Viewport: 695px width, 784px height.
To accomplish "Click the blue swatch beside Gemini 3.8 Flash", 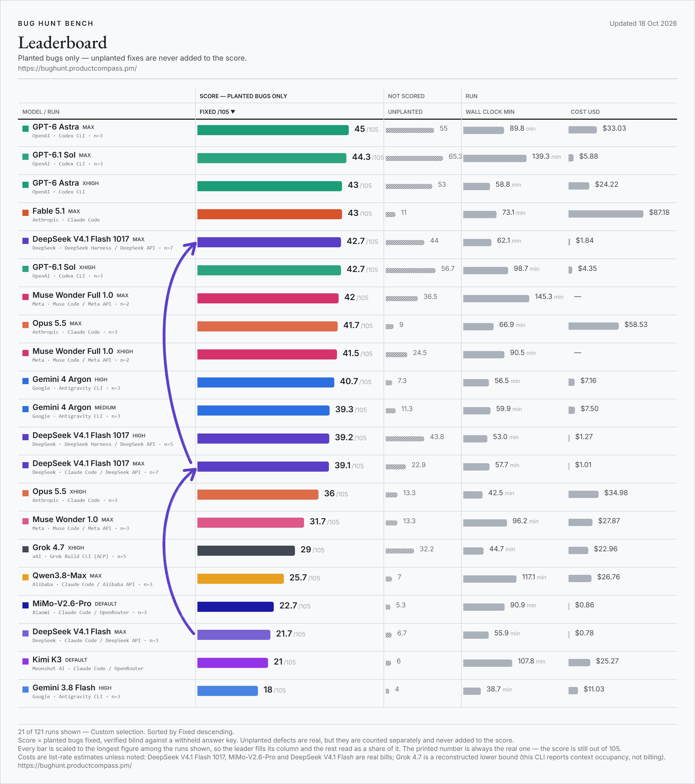I will tap(26, 689).
